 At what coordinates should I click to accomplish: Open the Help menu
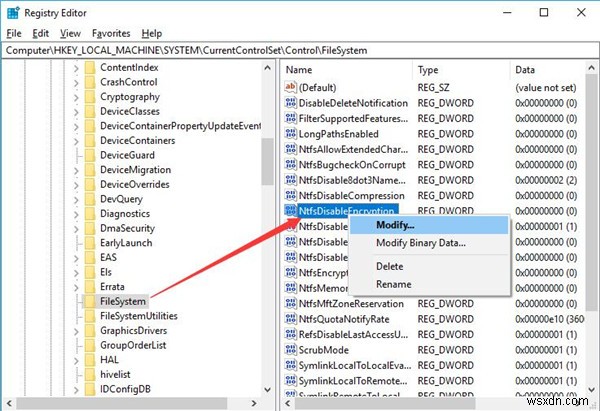pyautogui.click(x=152, y=34)
